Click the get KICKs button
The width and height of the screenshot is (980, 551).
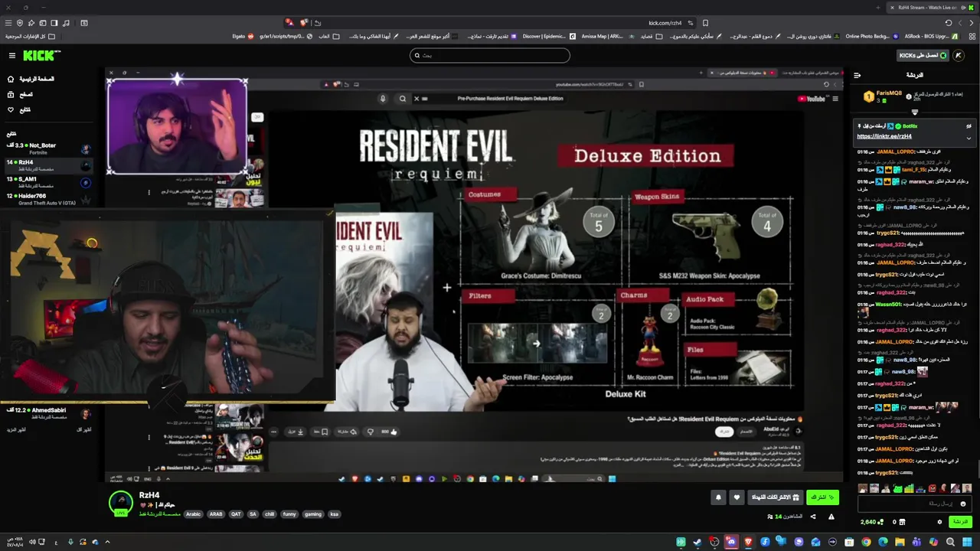(923, 55)
